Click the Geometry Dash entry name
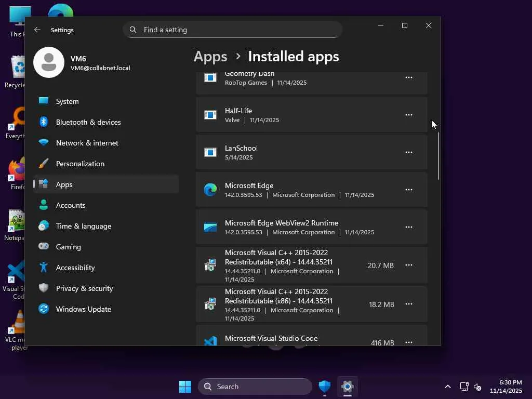 point(249,74)
